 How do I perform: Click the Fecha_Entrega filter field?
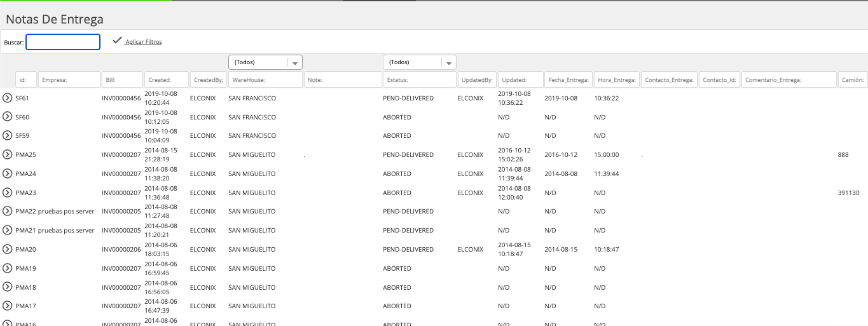(x=568, y=79)
